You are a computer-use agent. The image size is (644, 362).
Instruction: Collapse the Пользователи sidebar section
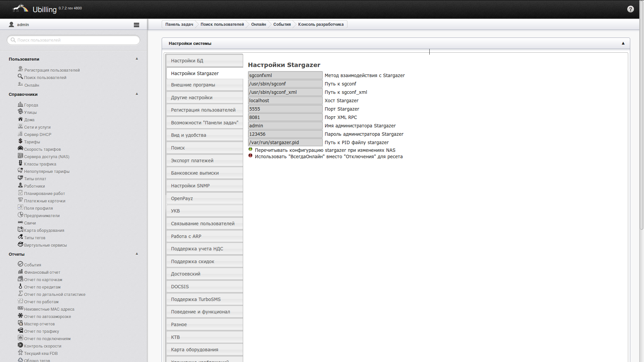coord(137,59)
